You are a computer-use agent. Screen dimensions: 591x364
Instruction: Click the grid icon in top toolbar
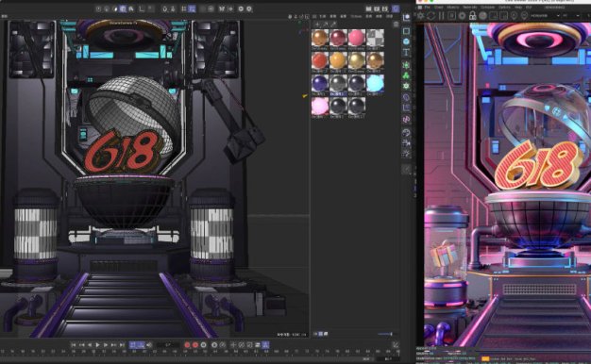coord(184,8)
